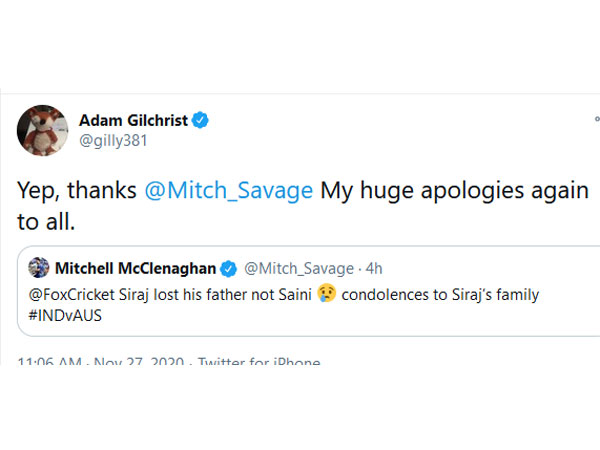The width and height of the screenshot is (600, 450).
Task: Click @Mitch_Savage mention in the reply text
Action: coord(226,191)
